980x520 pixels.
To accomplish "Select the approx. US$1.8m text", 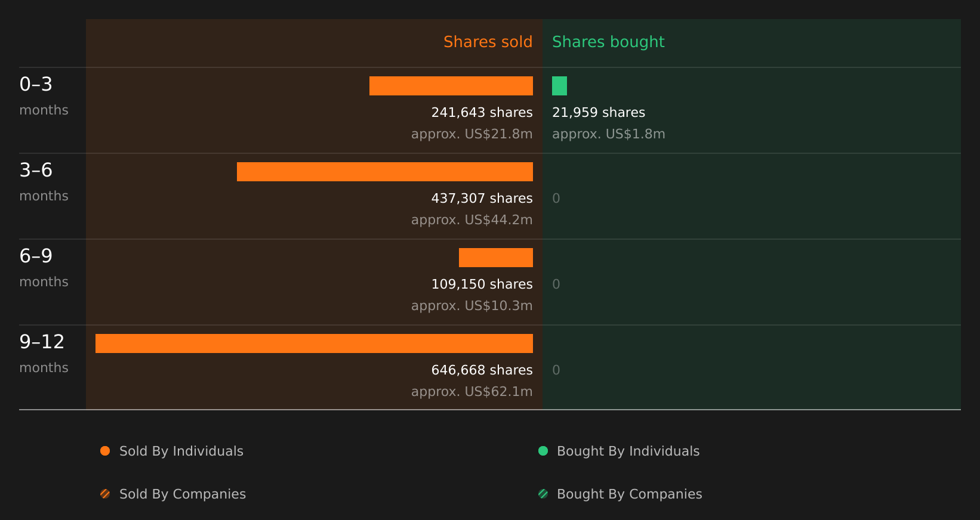I will (x=608, y=134).
